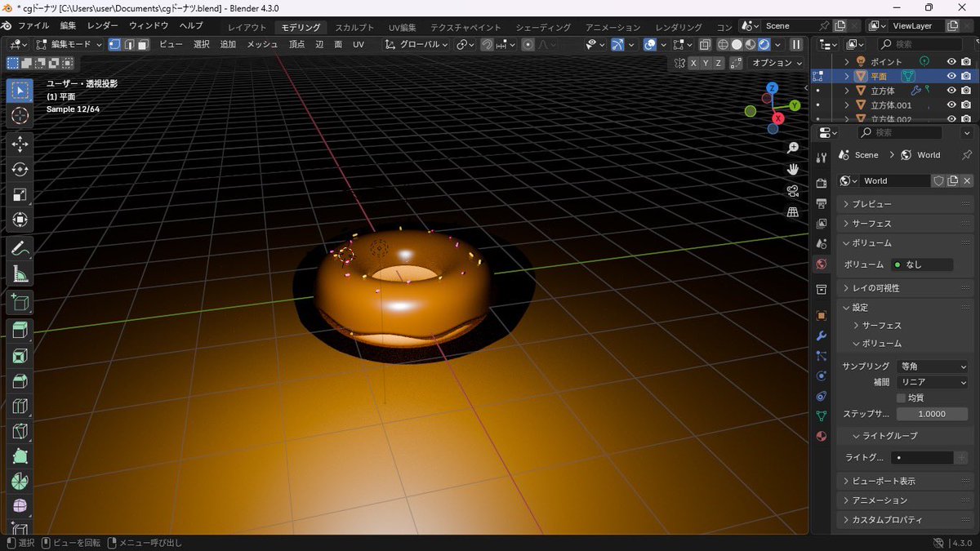Select the Loop Cut tool
Screen dimensions: 980x551
20,407
